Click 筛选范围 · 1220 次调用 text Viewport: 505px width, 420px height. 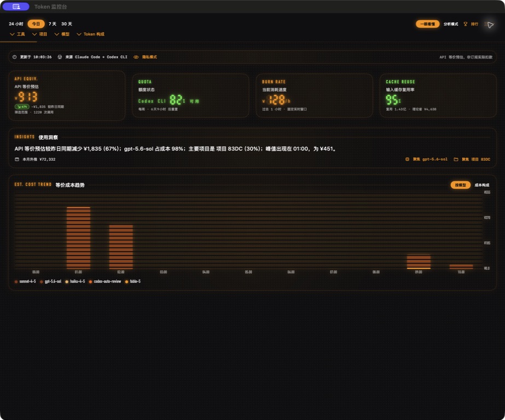[x=34, y=112]
